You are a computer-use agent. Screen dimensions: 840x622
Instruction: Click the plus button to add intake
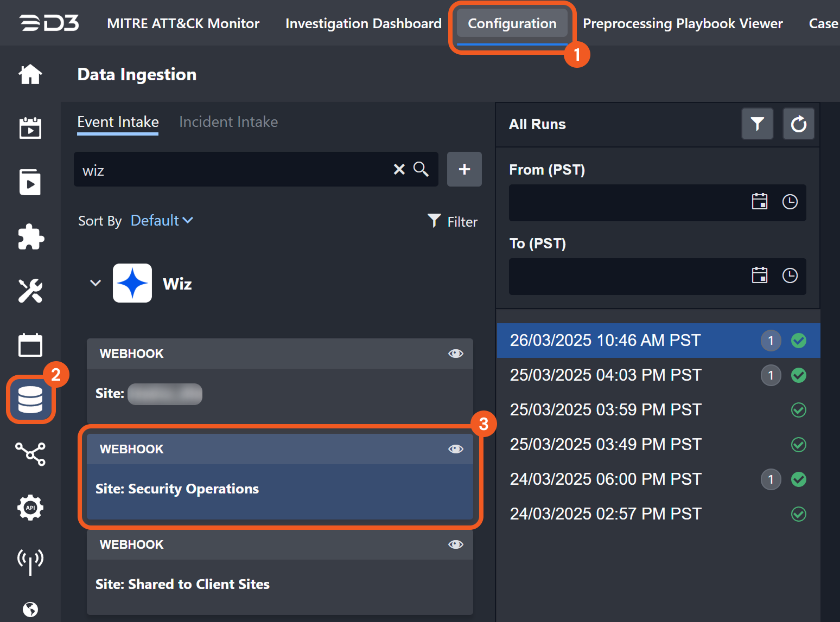[x=464, y=170]
